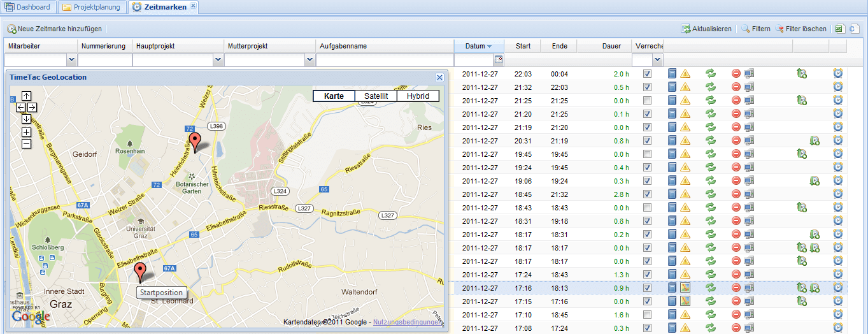Click the end-location icon in 19:06 row
Screen dimensions: 868x334
[815, 181]
